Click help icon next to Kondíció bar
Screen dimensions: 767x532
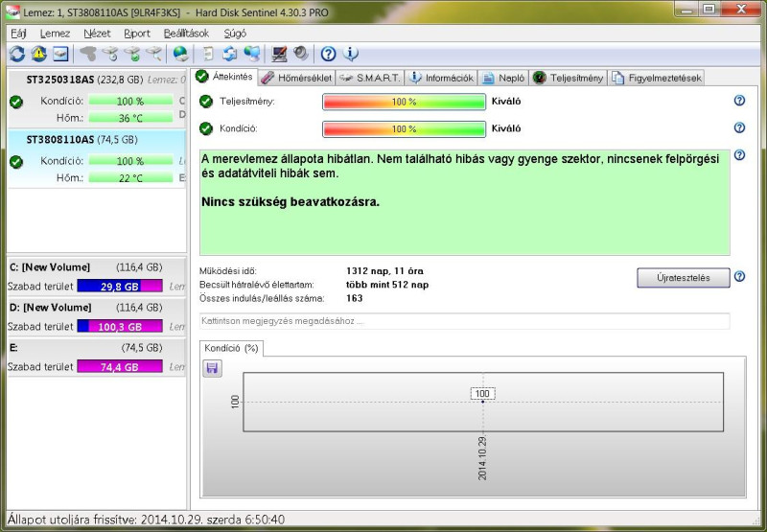pyautogui.click(x=739, y=127)
